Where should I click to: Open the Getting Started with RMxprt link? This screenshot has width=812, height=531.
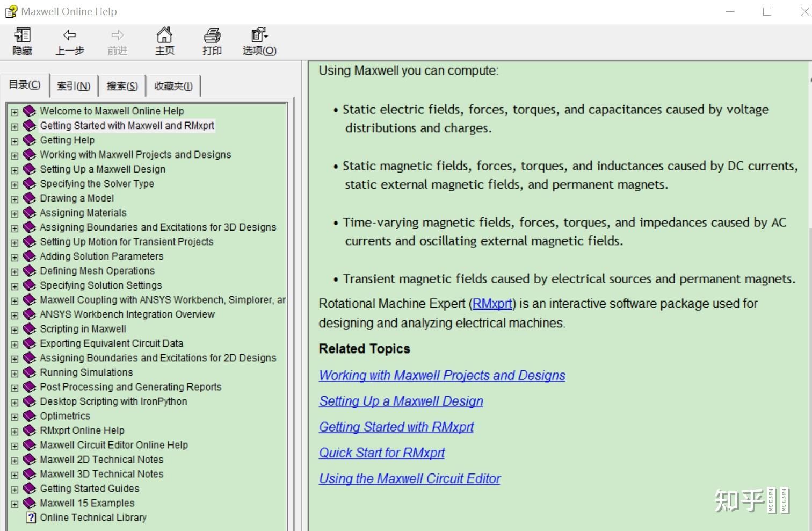click(x=396, y=427)
